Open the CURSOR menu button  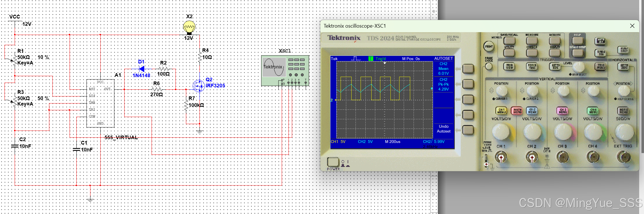532,53
